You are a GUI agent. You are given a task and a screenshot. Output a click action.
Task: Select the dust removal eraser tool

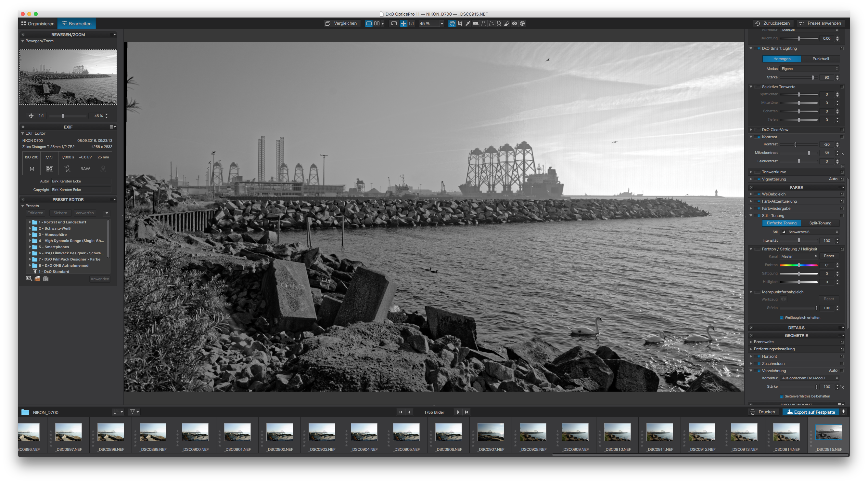click(506, 24)
